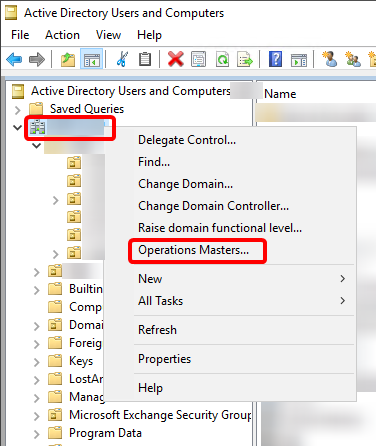
Task: Click the Builtin folder icon
Action: pyautogui.click(x=55, y=289)
